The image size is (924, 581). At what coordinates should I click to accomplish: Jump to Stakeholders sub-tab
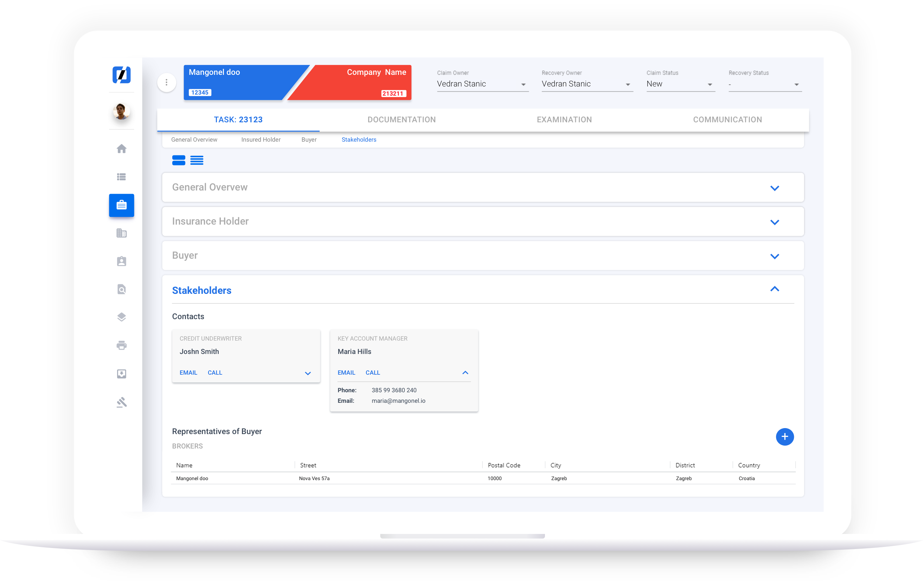359,140
